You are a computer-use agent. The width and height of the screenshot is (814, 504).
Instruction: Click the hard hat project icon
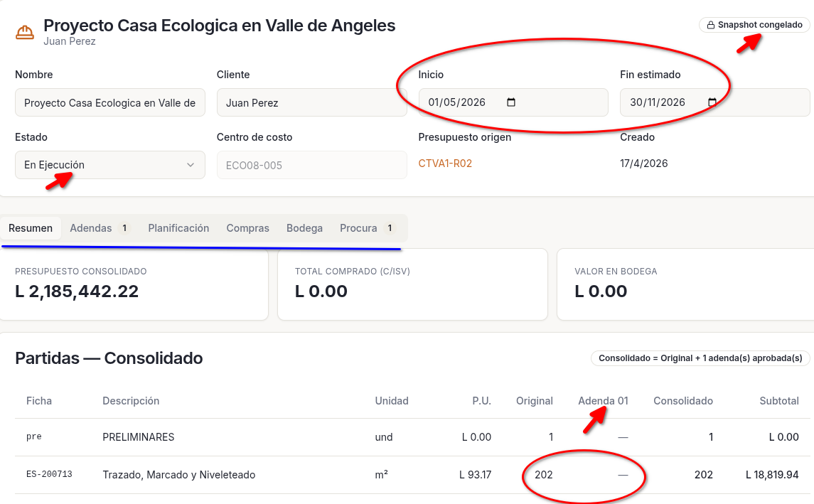pyautogui.click(x=25, y=32)
